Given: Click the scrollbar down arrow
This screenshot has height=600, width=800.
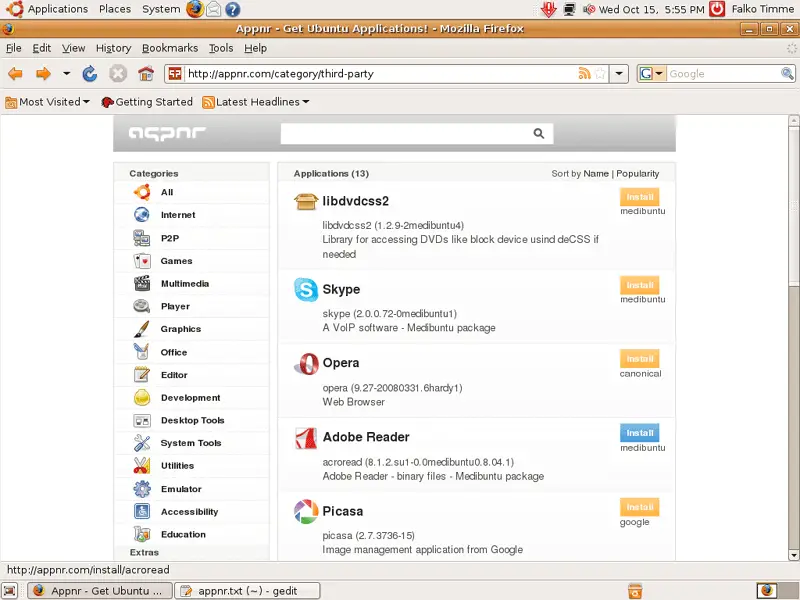Looking at the screenshot, I should pos(793,555).
